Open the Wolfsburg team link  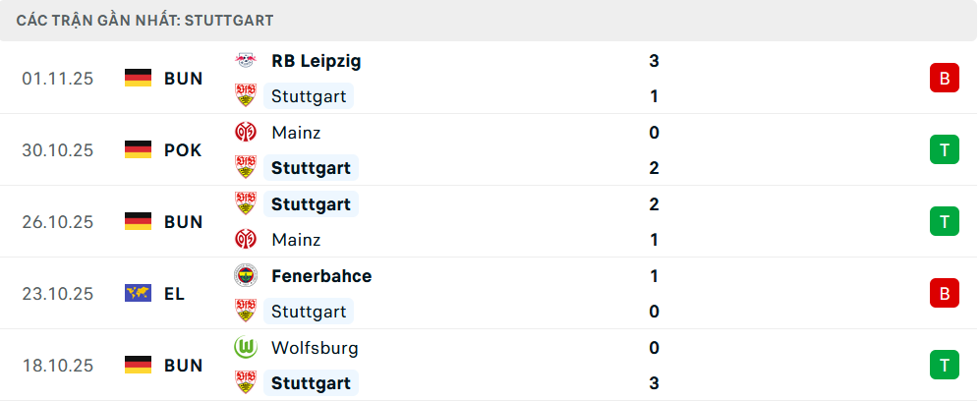click(315, 348)
